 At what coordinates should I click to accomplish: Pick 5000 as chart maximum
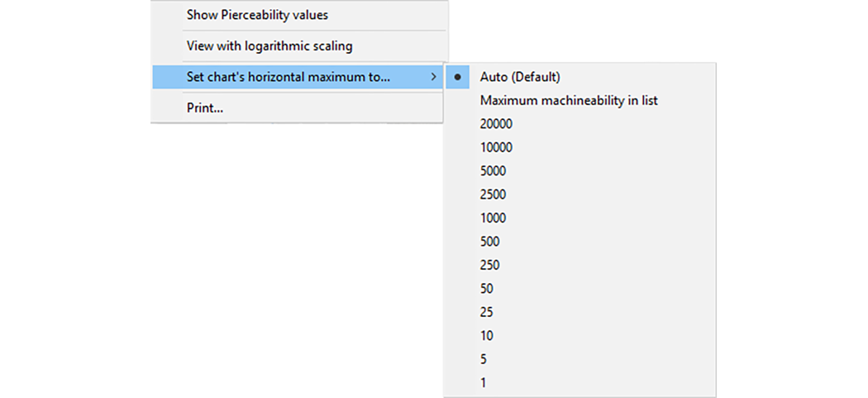point(580,171)
